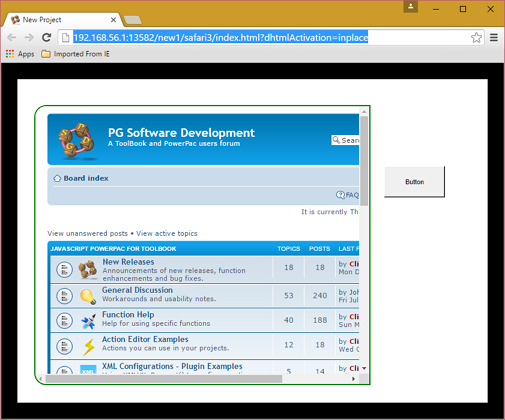
Task: Click the vertical scrollbar down arrow
Action: (364, 368)
